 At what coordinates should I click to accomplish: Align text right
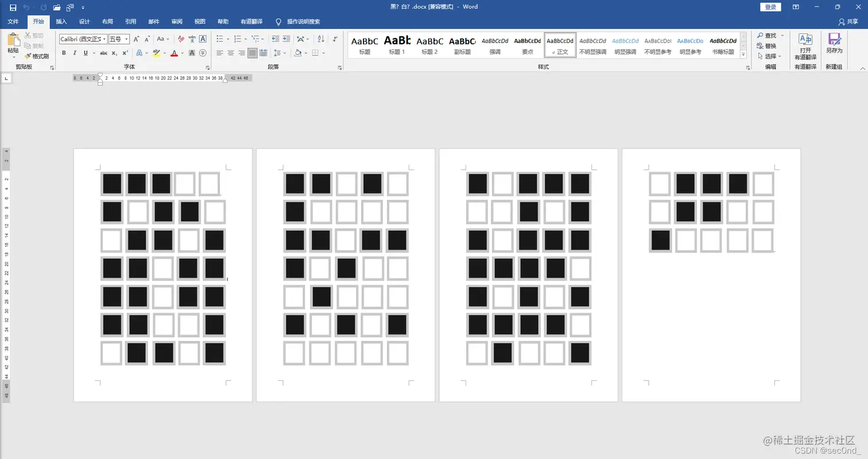pos(242,53)
